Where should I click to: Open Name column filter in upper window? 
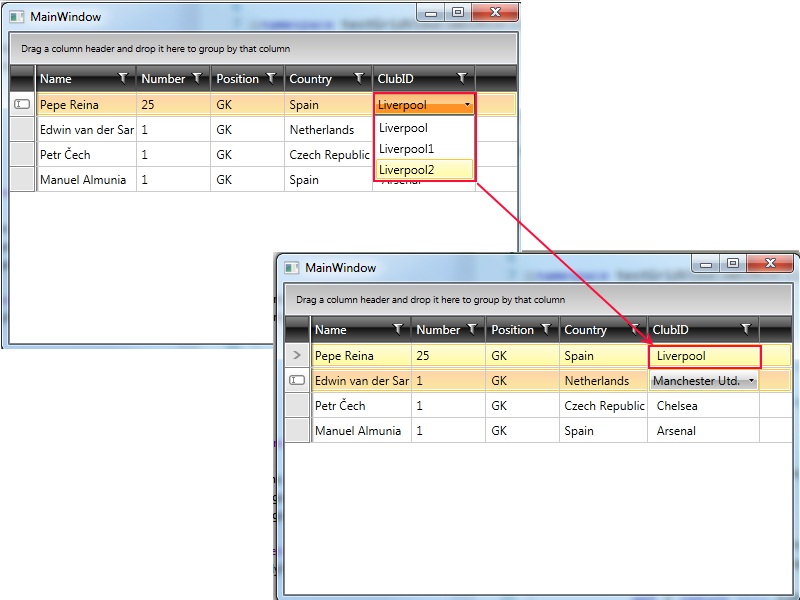point(123,78)
